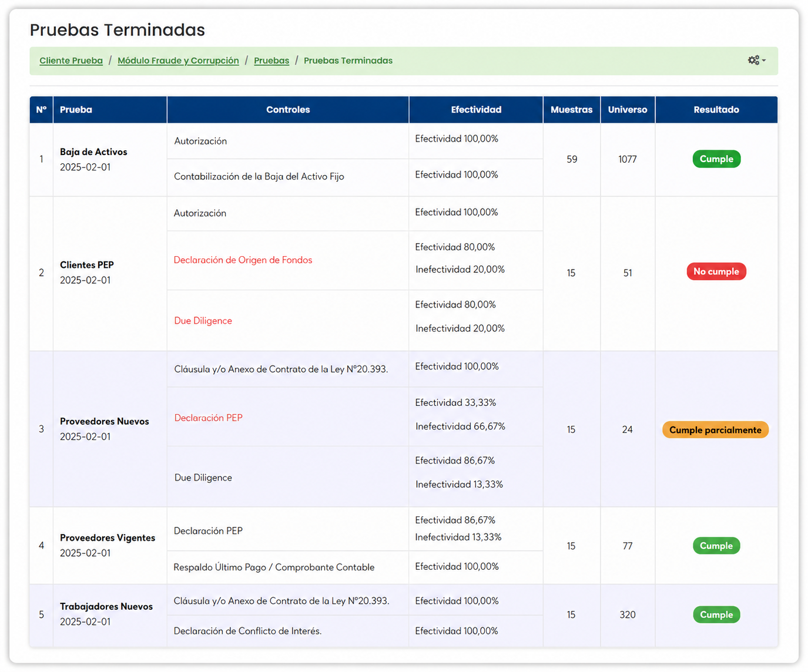The image size is (808, 672).
Task: Select the Pruebas Terminadas page heading
Action: click(118, 30)
